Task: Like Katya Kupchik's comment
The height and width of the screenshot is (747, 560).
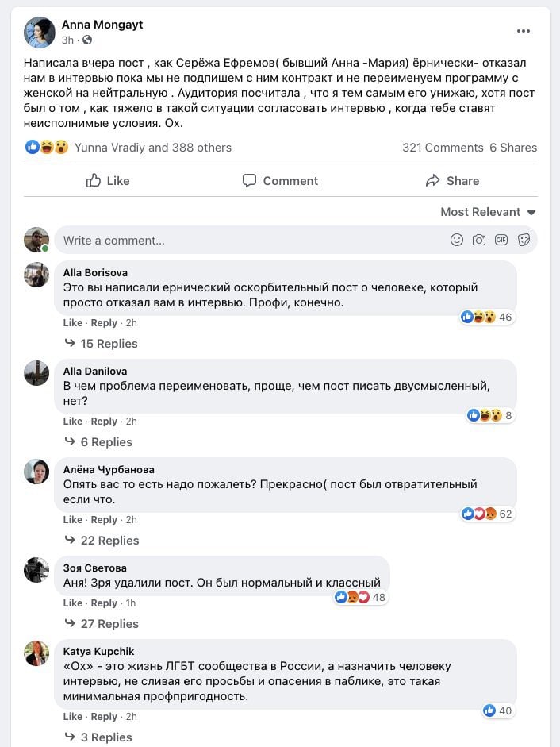Action: point(72,717)
